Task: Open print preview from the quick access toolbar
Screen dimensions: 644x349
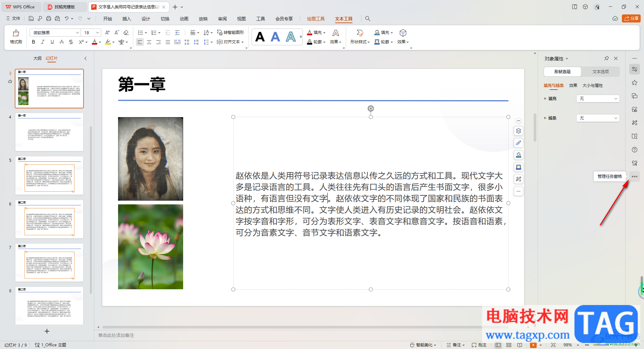Action: (57, 18)
